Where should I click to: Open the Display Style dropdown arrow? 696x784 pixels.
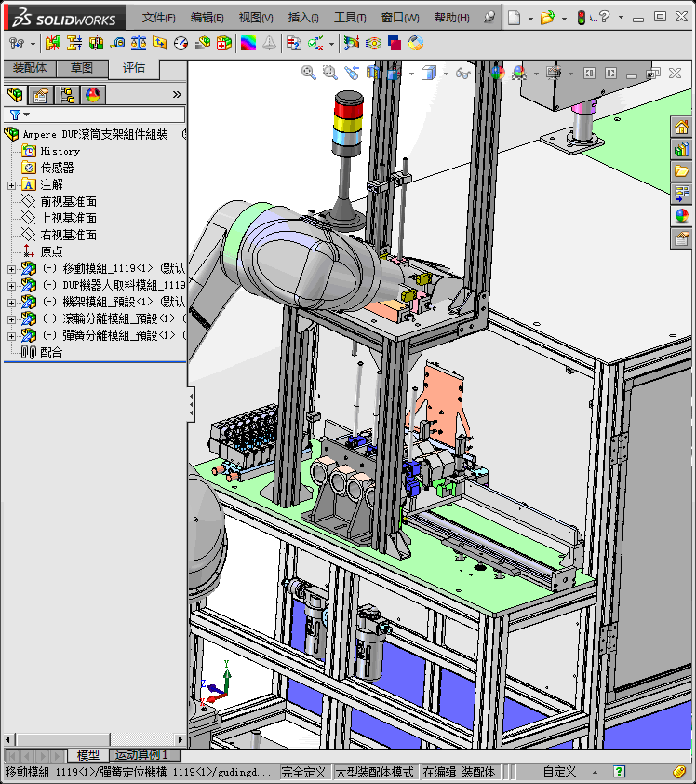pyautogui.click(x=446, y=74)
